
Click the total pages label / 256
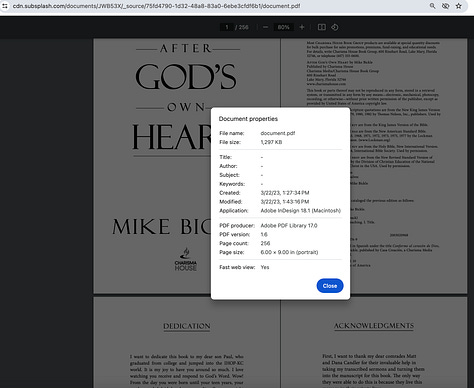(242, 27)
